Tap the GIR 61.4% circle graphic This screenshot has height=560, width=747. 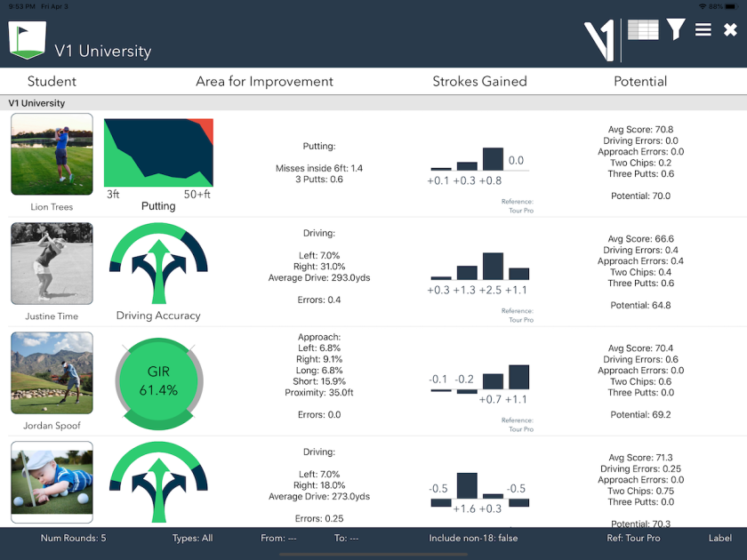tap(158, 383)
